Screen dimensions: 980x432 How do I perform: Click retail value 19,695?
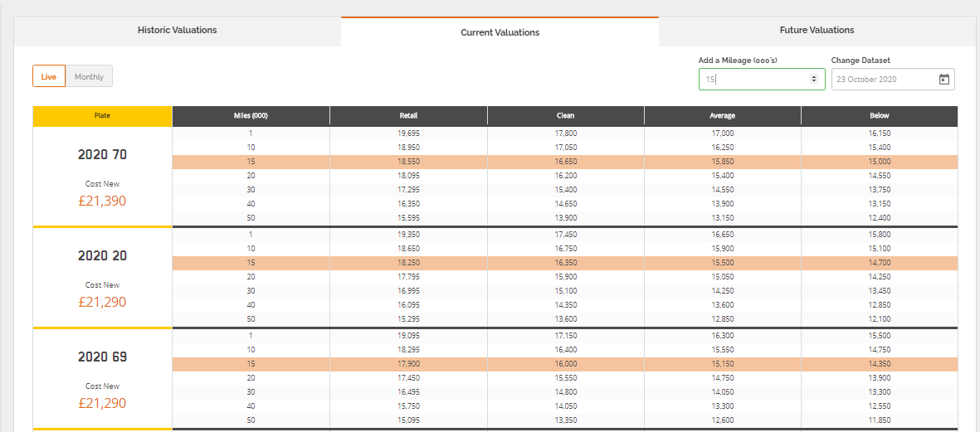[x=408, y=133]
